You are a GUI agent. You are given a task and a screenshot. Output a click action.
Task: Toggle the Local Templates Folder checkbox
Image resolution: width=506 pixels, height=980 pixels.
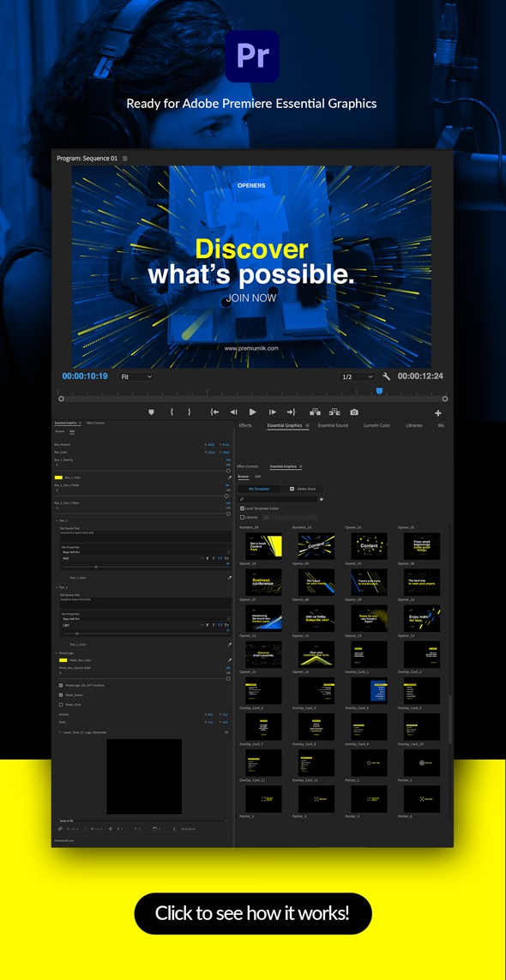pos(243,508)
